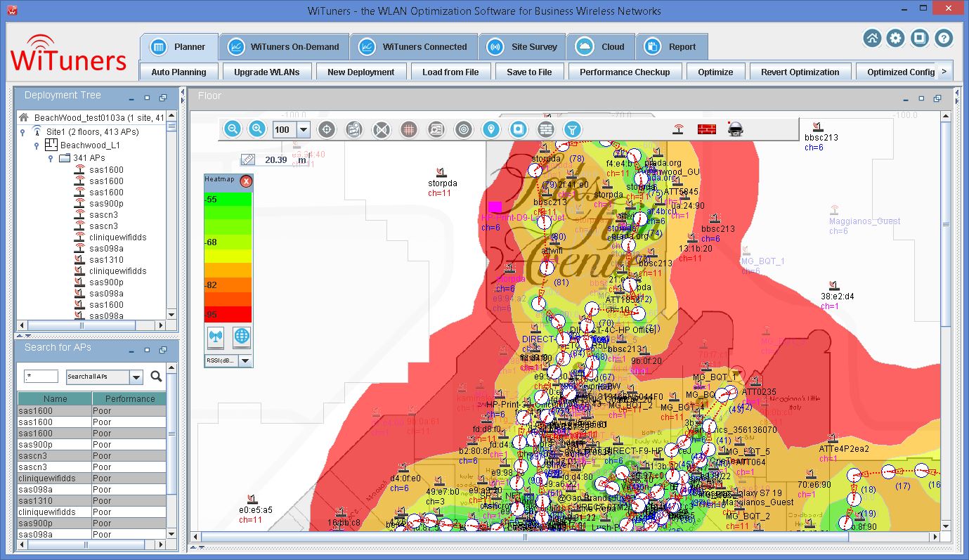The image size is (969, 560).
Task: Collapse the Beachwood_L1 tree node
Action: click(37, 145)
